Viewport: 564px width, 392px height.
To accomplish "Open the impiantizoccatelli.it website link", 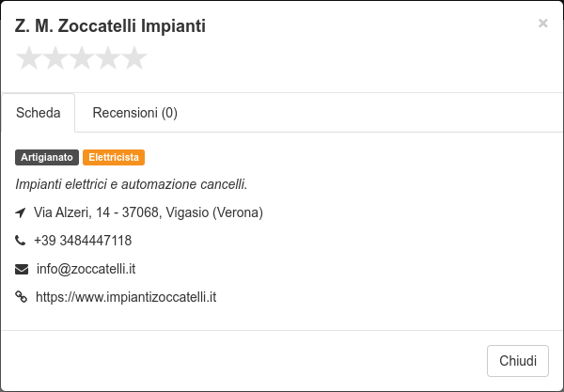I will pos(126,297).
